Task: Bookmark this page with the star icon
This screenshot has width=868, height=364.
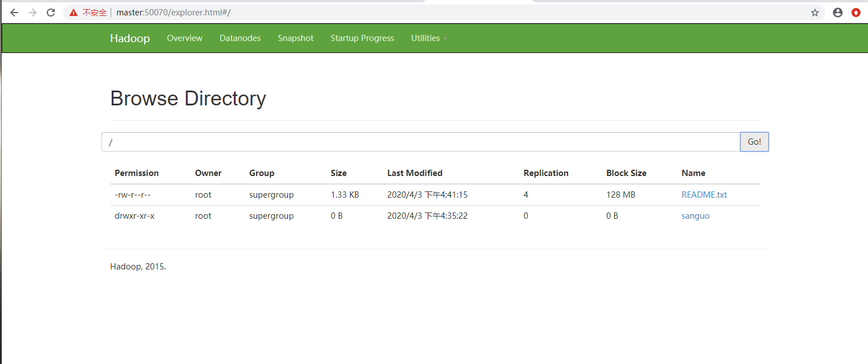Action: click(x=815, y=13)
